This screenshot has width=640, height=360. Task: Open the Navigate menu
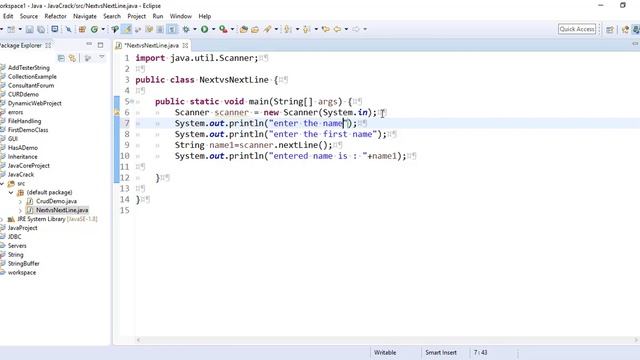pyautogui.click(x=85, y=16)
